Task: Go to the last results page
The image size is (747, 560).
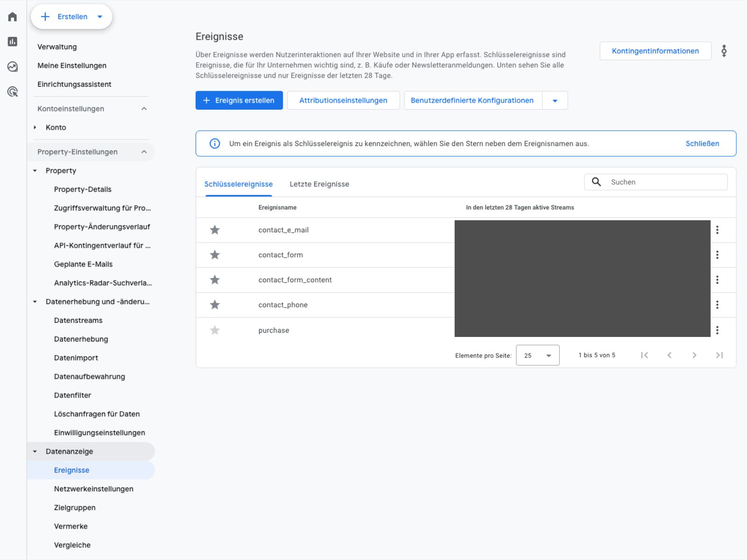Action: (719, 355)
